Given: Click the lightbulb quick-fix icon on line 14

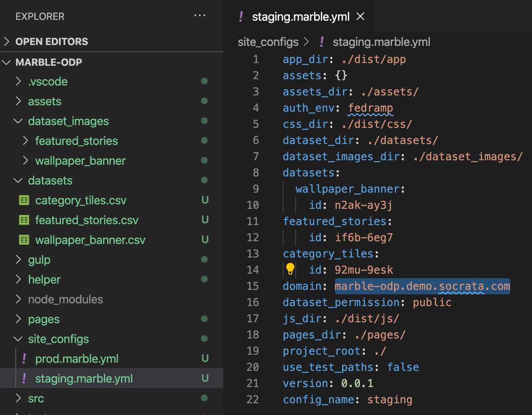Looking at the screenshot, I should pyautogui.click(x=290, y=269).
